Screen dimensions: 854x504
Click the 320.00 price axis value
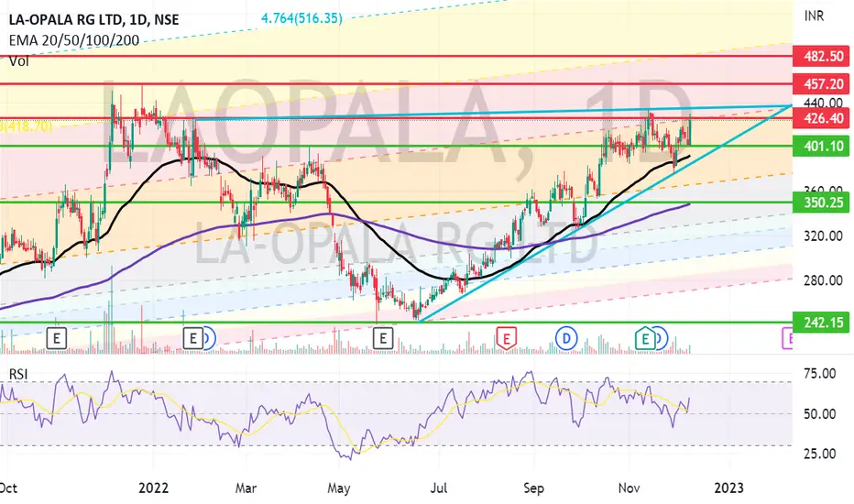coord(824,236)
